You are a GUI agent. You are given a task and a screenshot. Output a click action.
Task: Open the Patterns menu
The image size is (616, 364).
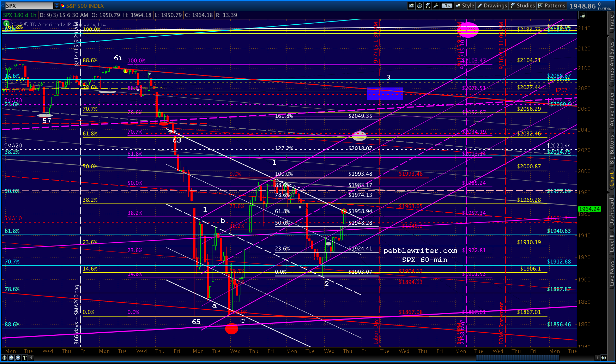point(551,6)
